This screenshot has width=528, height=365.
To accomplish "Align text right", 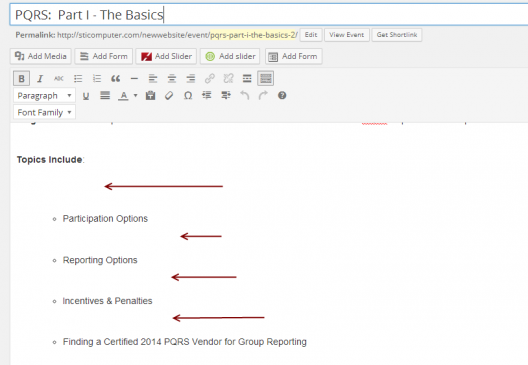I will [x=191, y=78].
